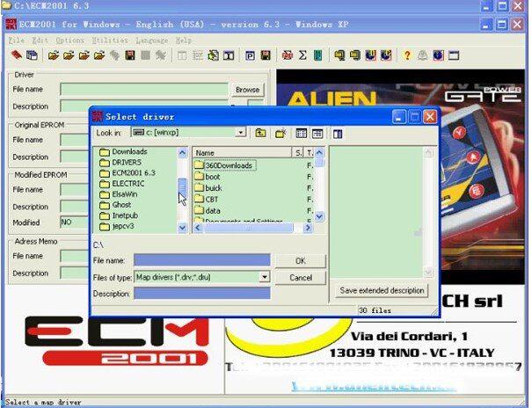Click the side-by-side compare windows icon
Screen dimensions: 532x408
point(229,55)
